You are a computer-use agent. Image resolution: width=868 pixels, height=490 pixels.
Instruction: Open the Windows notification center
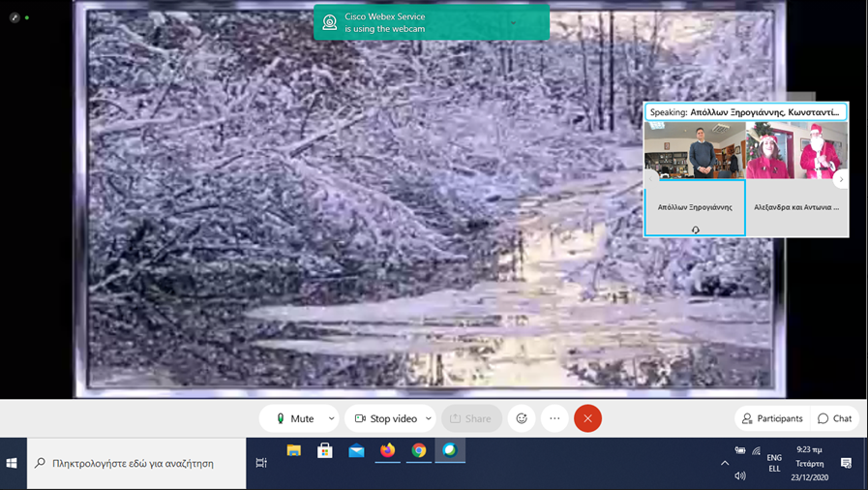pos(846,464)
